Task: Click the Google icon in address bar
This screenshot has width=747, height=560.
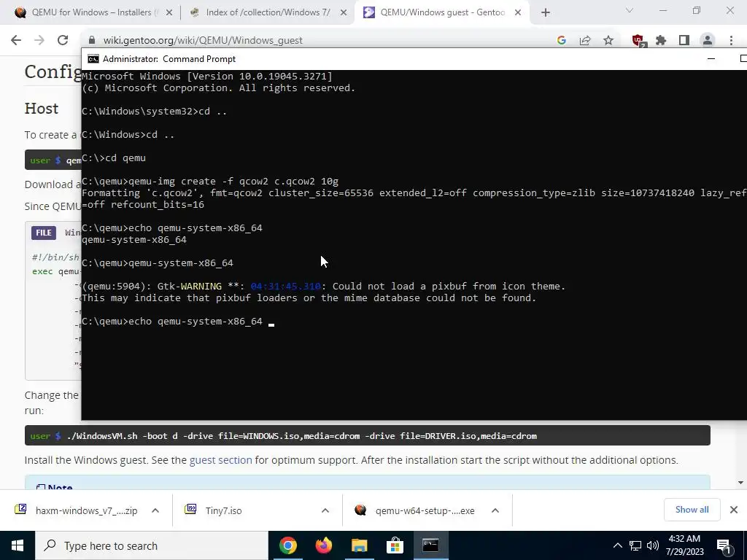Action: click(x=561, y=41)
